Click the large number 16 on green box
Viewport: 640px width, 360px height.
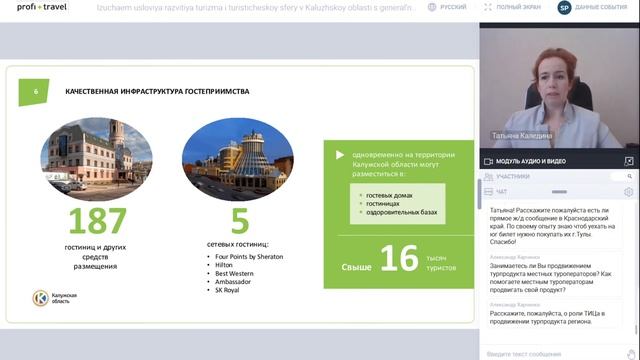[x=399, y=258]
